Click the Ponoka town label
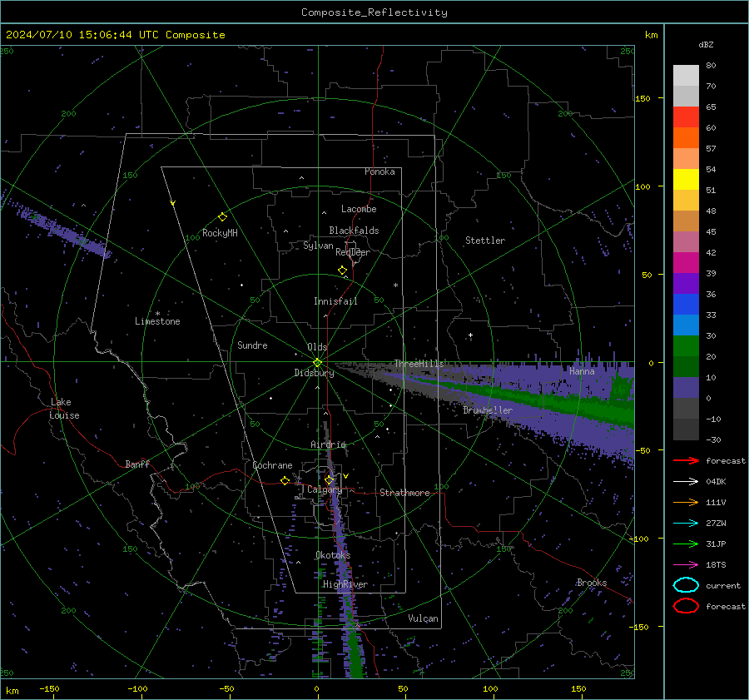The width and height of the screenshot is (749, 700). [379, 171]
